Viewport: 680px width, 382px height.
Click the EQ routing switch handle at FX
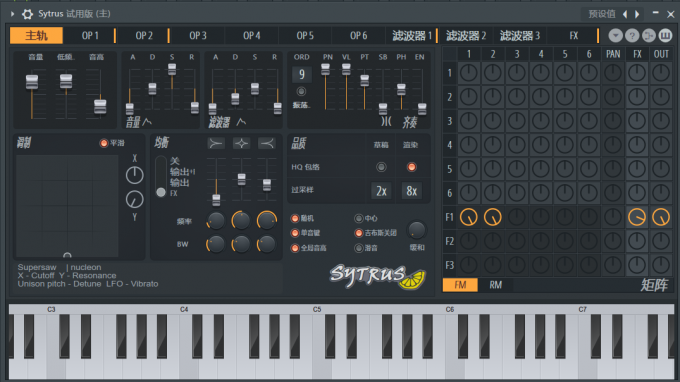pyautogui.click(x=161, y=192)
